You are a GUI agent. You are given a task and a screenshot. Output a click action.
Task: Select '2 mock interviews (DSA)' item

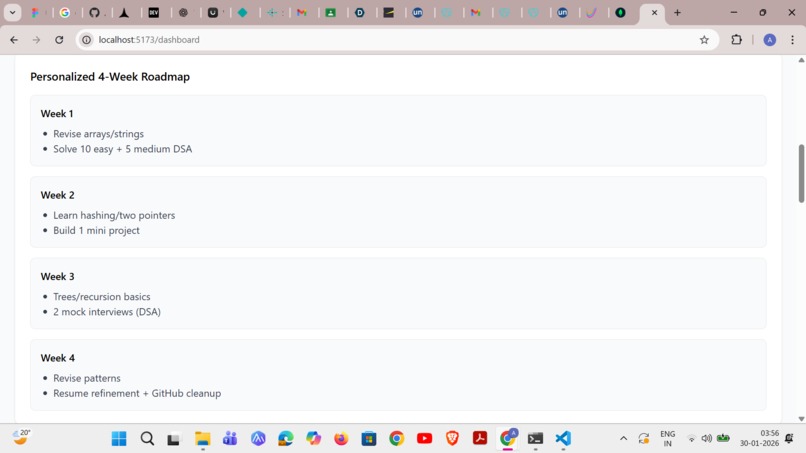107,312
